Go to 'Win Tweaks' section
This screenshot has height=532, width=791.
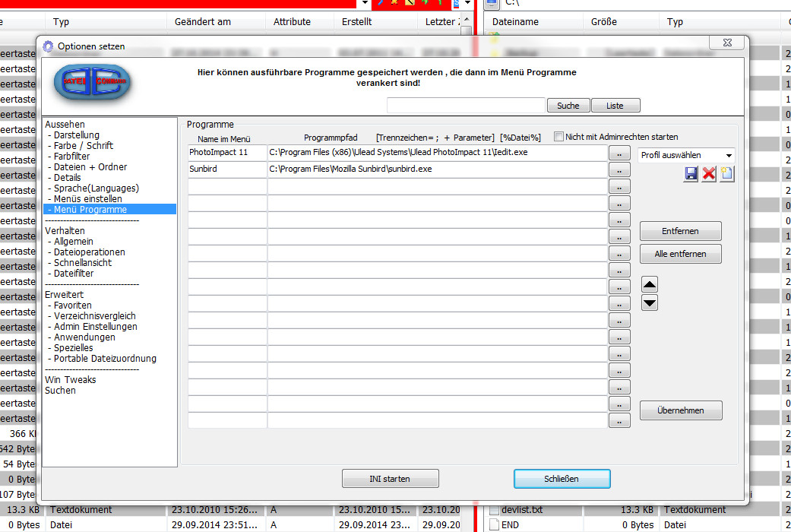coord(71,379)
